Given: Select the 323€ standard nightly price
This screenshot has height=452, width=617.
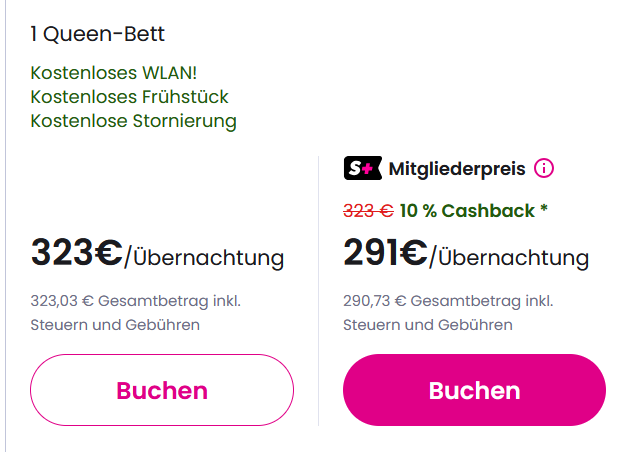Looking at the screenshot, I should [x=76, y=253].
